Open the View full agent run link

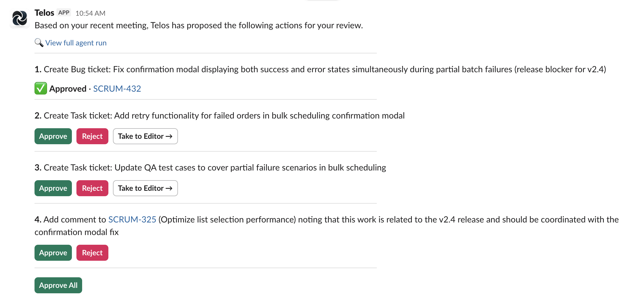(x=76, y=43)
